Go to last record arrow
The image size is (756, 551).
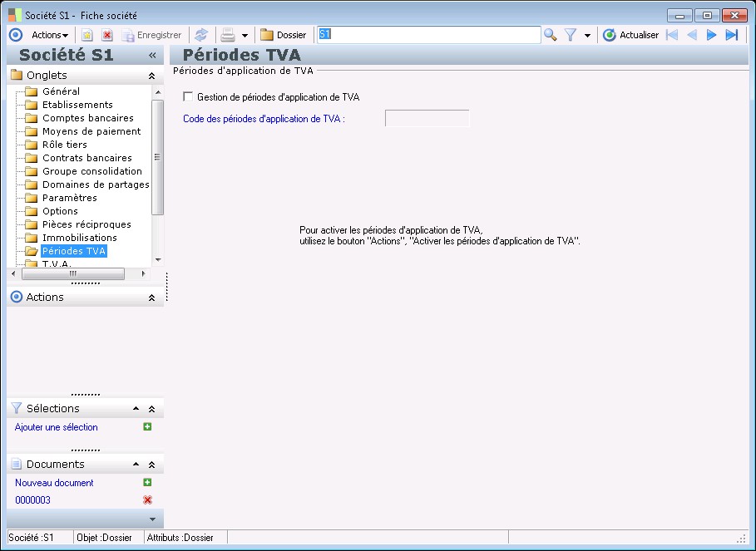pos(731,35)
